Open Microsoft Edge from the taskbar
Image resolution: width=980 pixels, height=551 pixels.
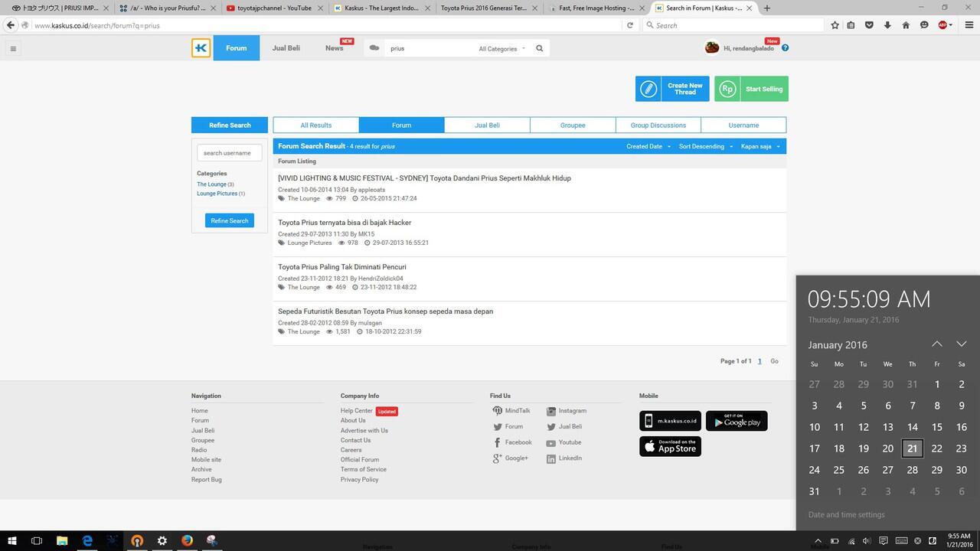pyautogui.click(x=87, y=540)
